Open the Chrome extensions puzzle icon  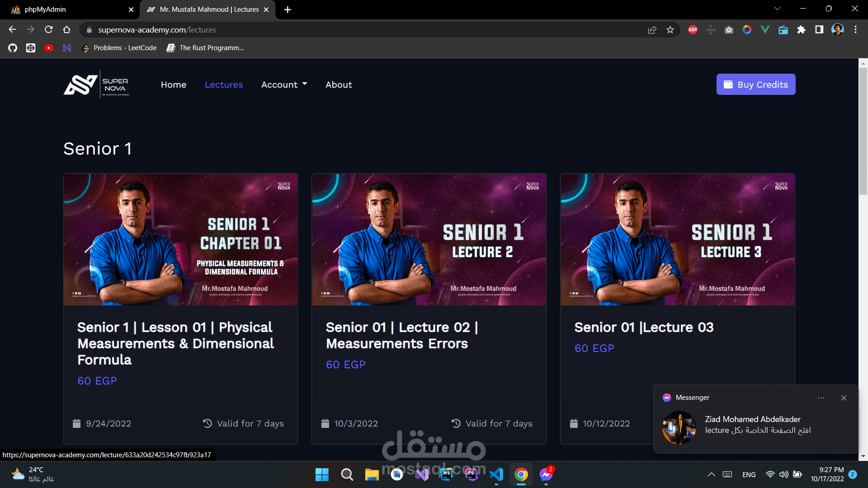801,30
